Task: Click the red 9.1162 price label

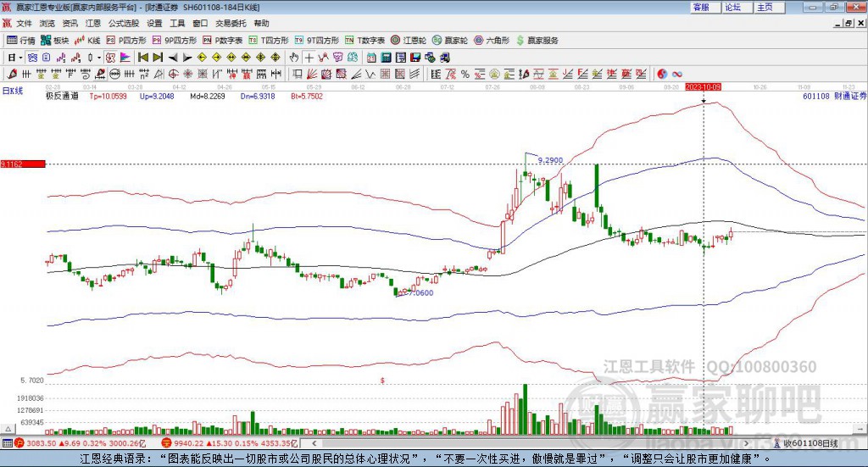Action: (23, 164)
